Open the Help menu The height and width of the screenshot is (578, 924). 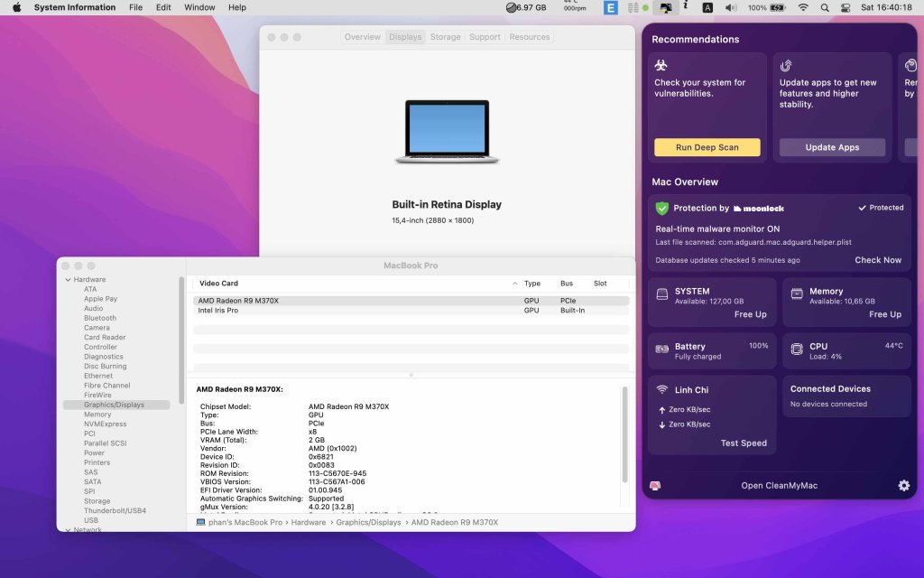click(x=237, y=7)
